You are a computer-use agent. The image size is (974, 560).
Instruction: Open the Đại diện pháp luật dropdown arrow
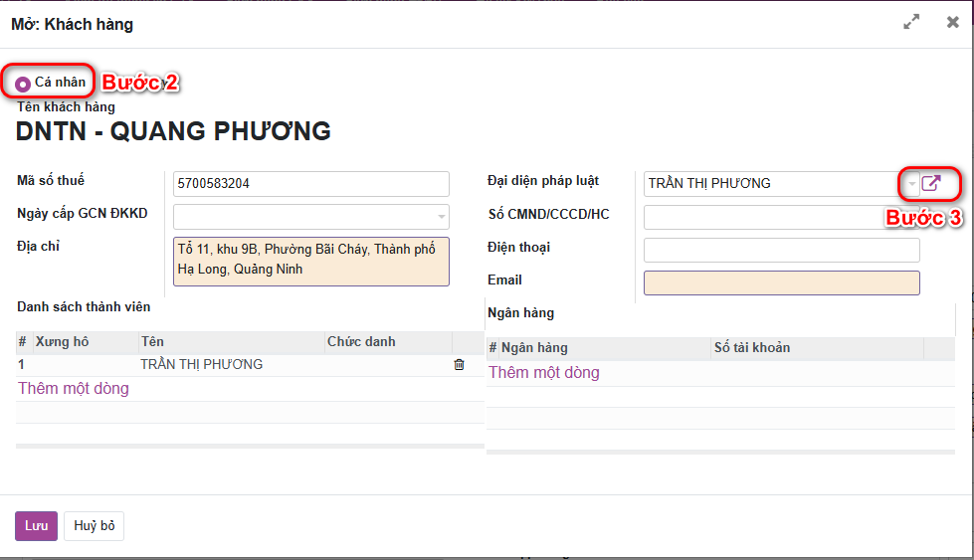tap(912, 184)
